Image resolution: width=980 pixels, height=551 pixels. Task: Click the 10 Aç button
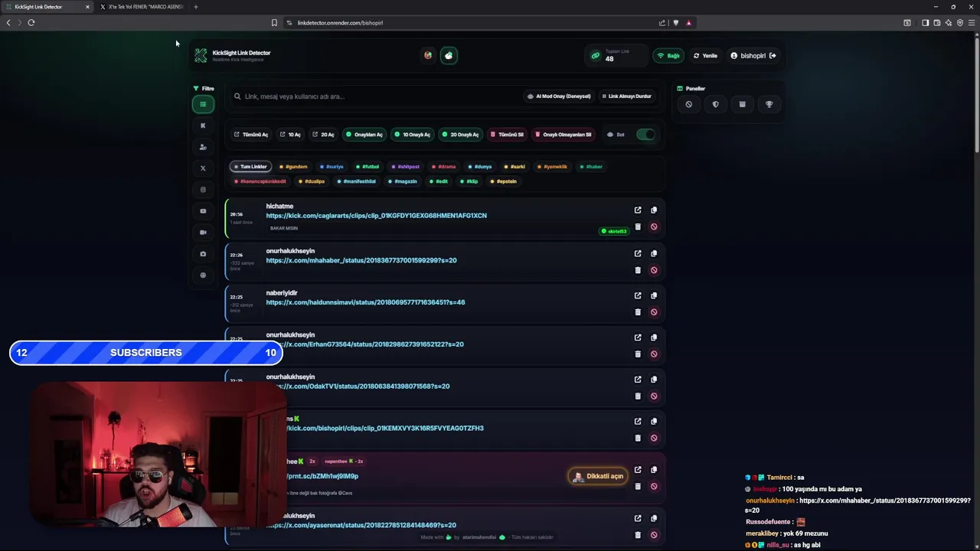coord(290,135)
